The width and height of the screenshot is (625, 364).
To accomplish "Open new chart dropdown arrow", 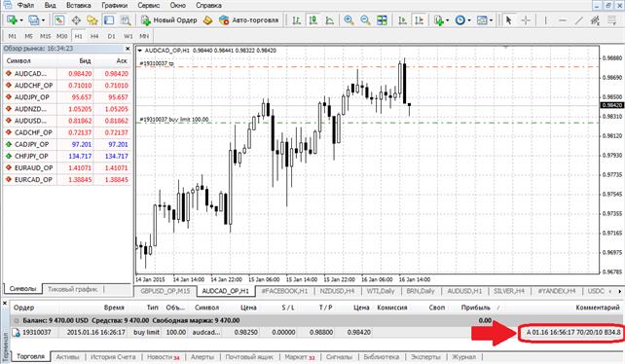I will 21,20.
